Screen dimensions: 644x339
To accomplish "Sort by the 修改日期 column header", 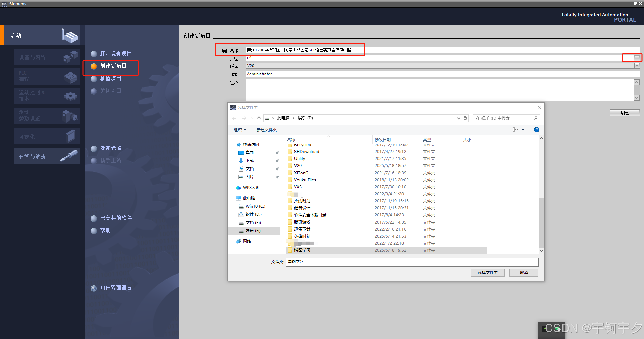I will [x=383, y=140].
